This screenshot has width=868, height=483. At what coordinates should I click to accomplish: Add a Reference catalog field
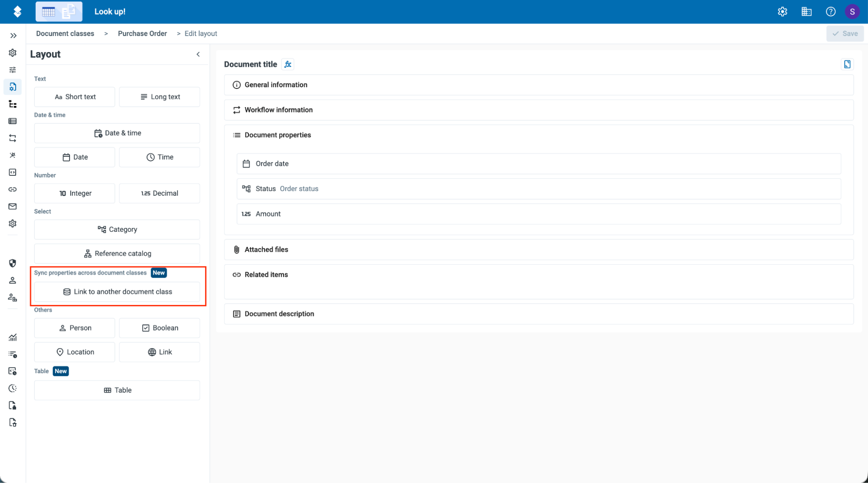click(117, 253)
